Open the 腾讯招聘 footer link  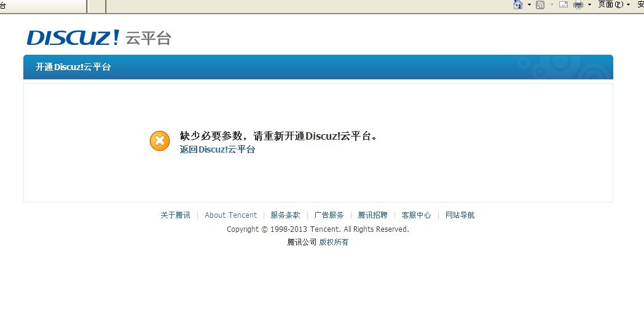373,215
